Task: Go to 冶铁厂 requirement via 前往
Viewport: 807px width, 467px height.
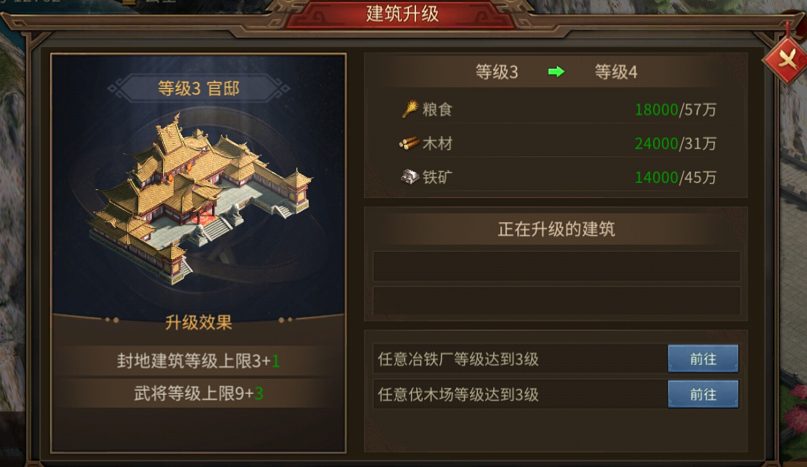Action: [x=703, y=358]
